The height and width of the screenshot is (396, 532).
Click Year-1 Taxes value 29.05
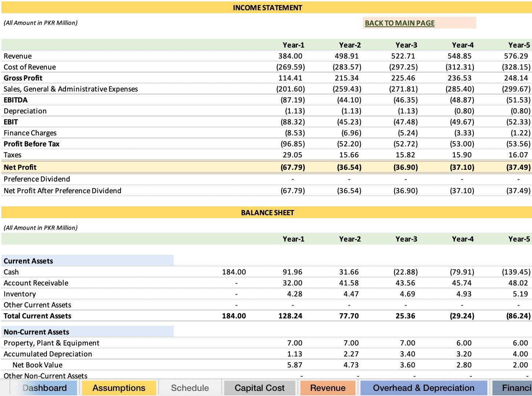pos(292,155)
